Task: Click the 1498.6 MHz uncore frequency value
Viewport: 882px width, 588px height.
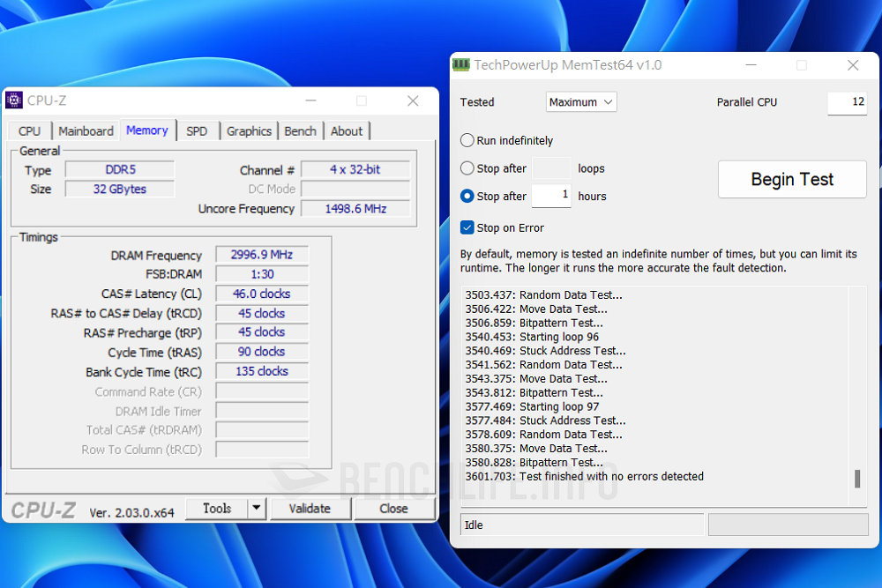Action: 355,209
